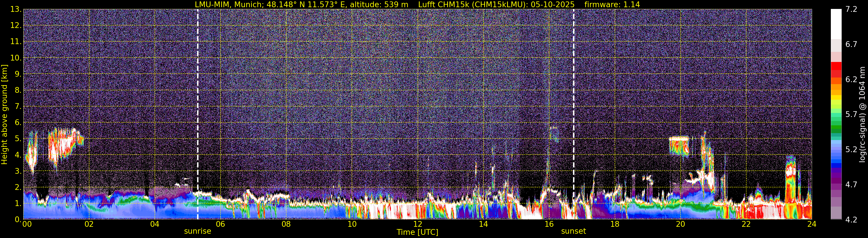Viewport: 868px width, 238px height.
Task: Click the 'sunset' label below the time axis
Action: [574, 231]
